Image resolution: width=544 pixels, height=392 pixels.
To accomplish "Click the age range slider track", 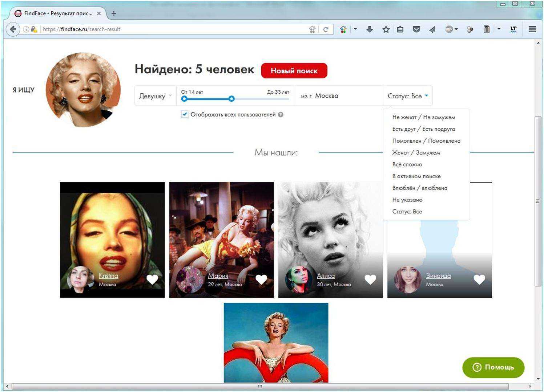I will 235,99.
